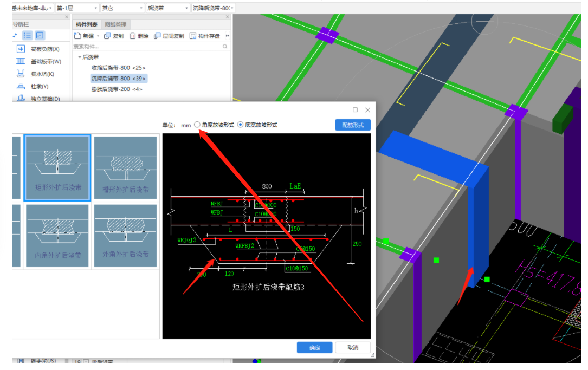Screen dimensions: 588x370
Task: Select the 基础板带(W) icon
Action: click(21, 61)
